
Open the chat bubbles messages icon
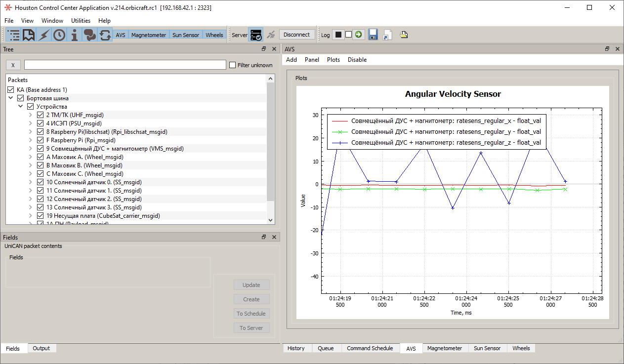[89, 35]
